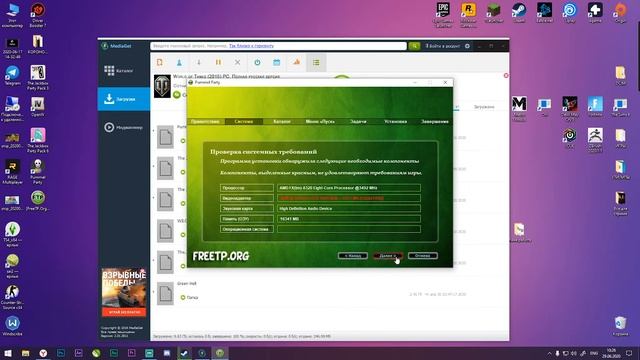Image resolution: width=640 pixels, height=360 pixels.
Task: Open The Jackbox Party Pack 6 icon
Action: click(38, 140)
